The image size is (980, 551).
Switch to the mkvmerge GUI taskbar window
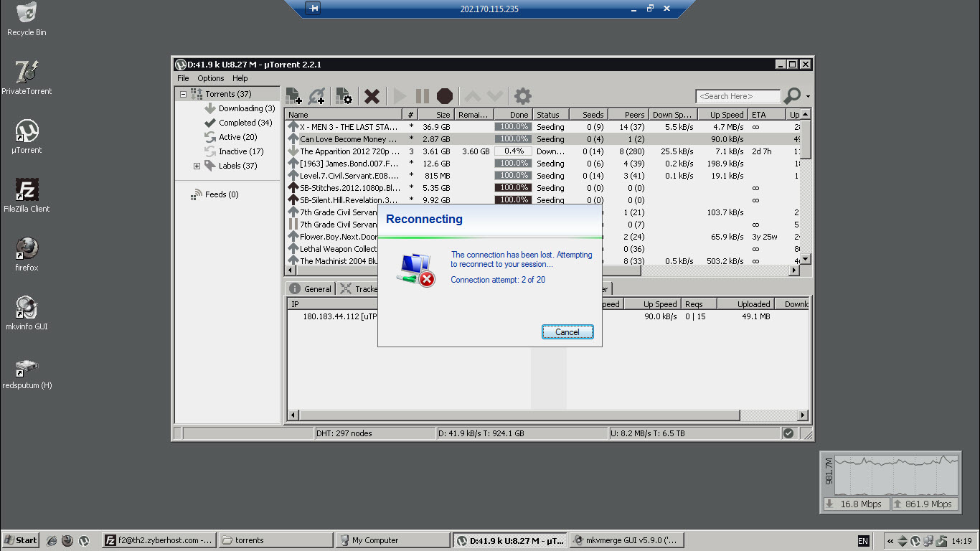(x=626, y=540)
